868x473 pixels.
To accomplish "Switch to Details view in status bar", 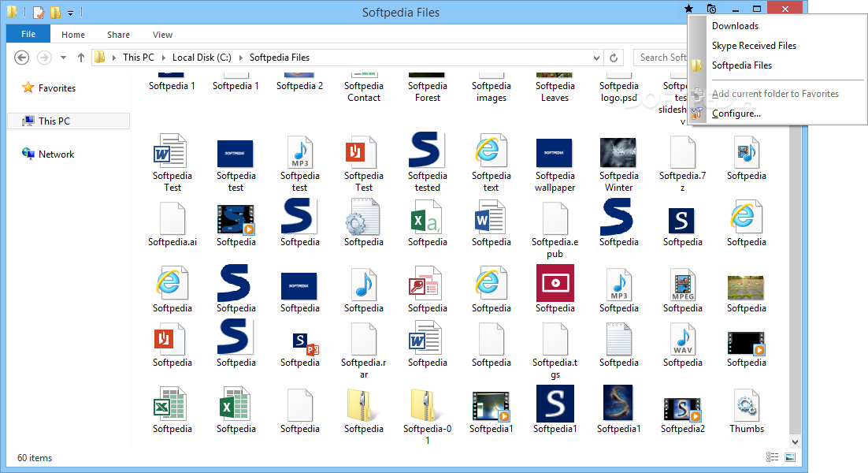I will [x=772, y=457].
